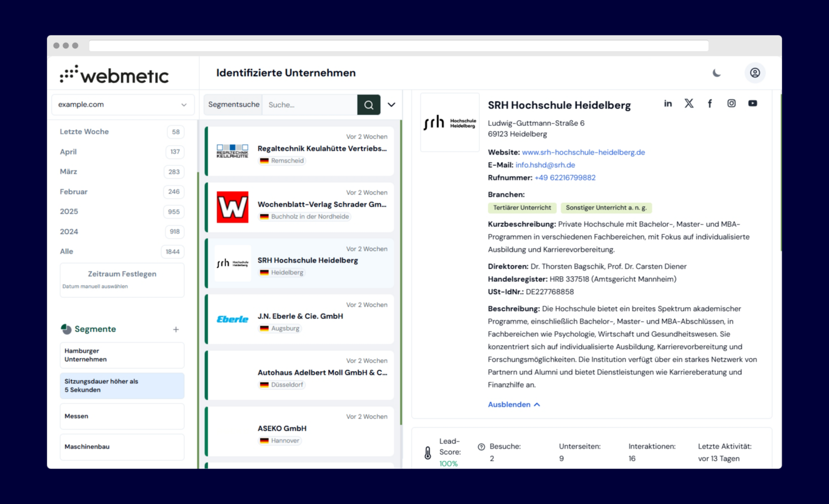
Task: Open the user account icon
Action: (x=754, y=73)
